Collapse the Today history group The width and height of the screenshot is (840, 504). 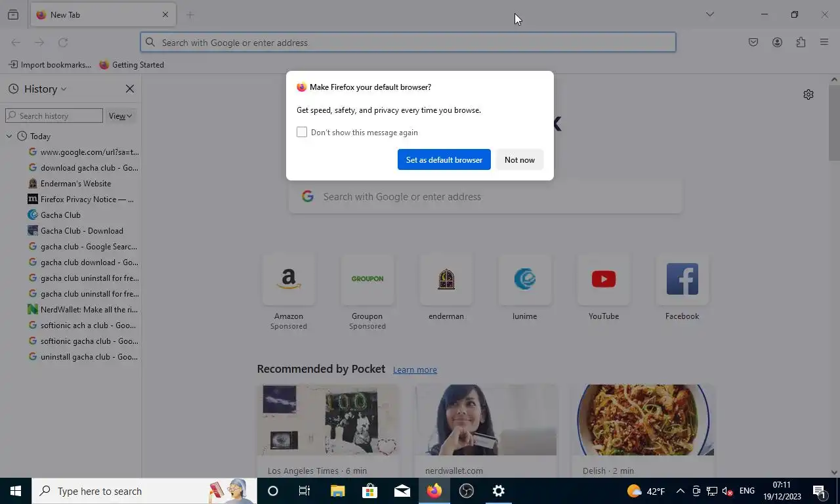(9, 136)
